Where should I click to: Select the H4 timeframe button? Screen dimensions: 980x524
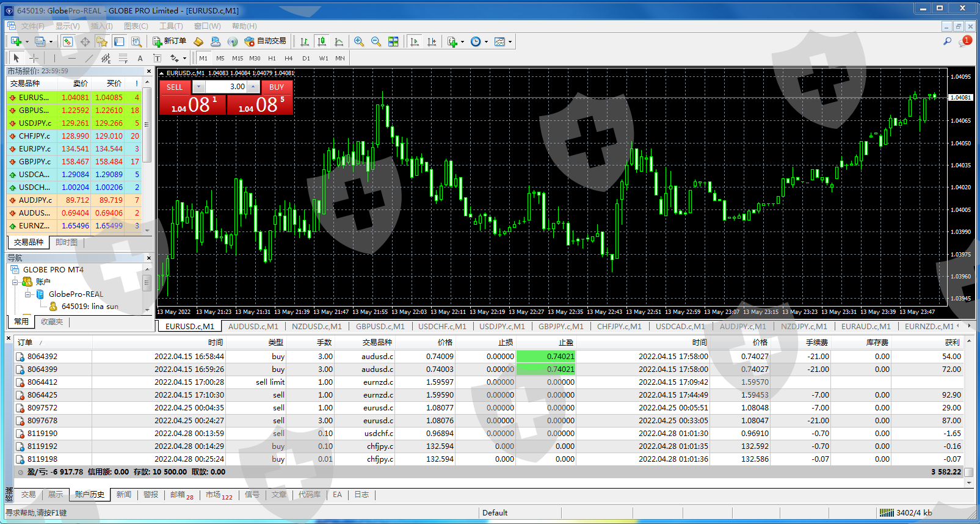[289, 58]
